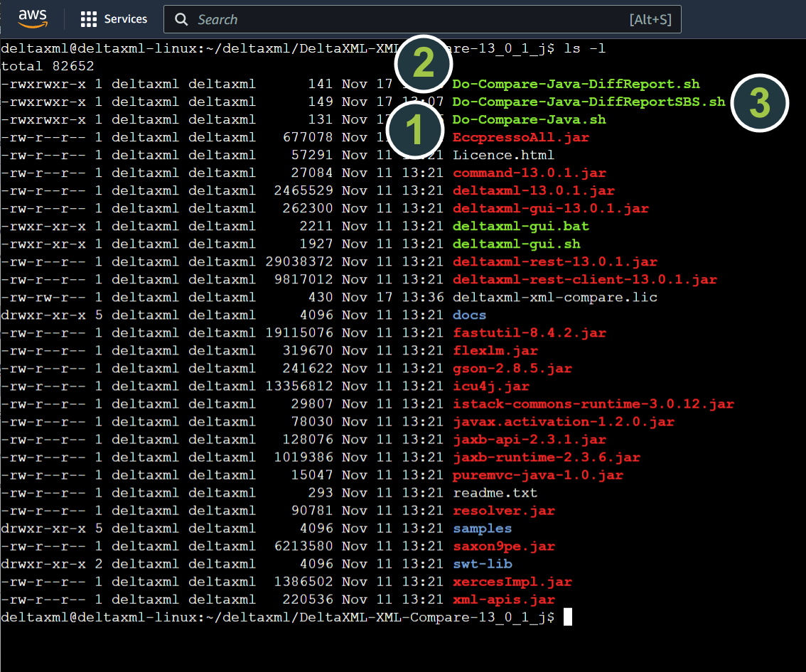The height and width of the screenshot is (672, 806).
Task: Select the samples directory entry
Action: tap(482, 529)
